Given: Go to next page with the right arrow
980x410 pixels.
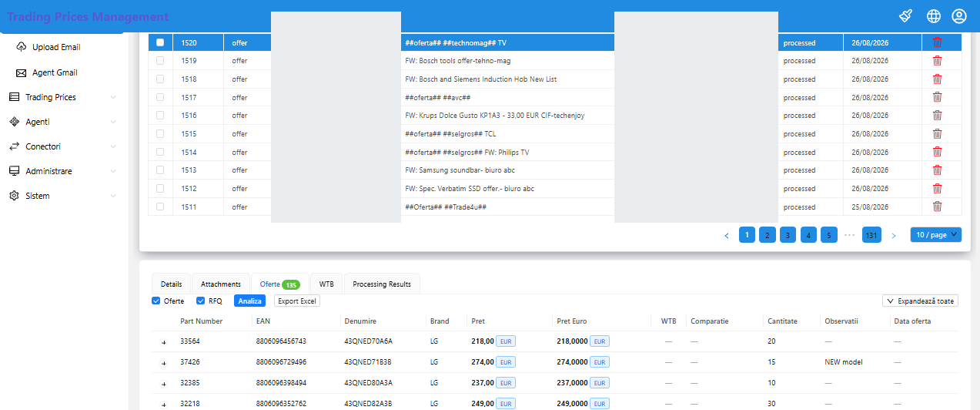Looking at the screenshot, I should point(893,235).
